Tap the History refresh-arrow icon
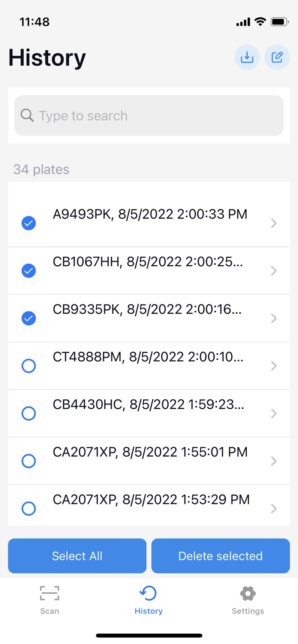 (148, 592)
